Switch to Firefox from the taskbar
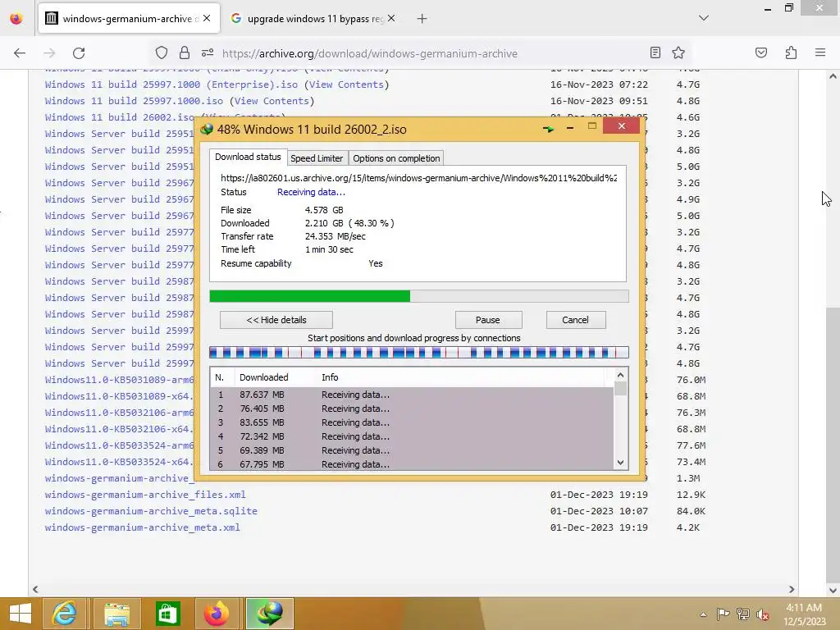 tap(217, 614)
